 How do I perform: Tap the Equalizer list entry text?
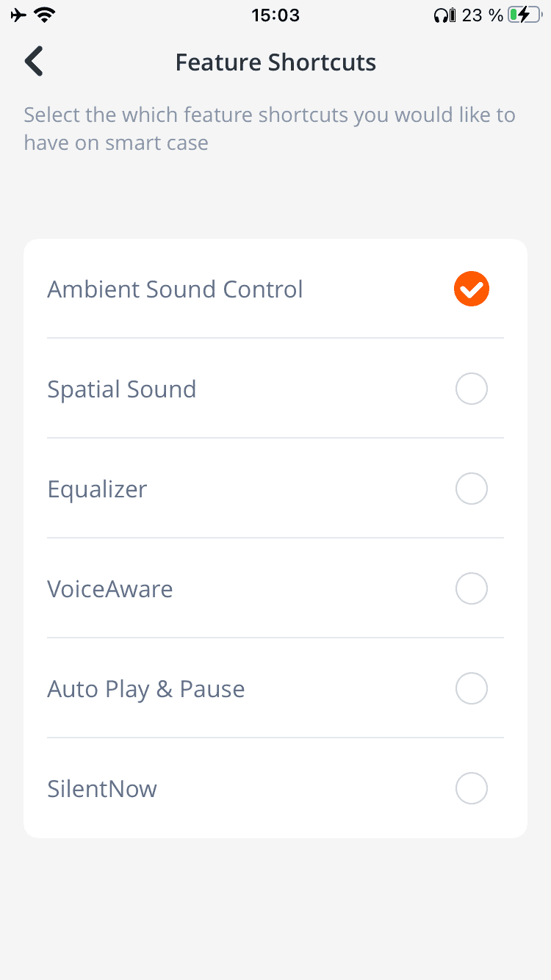coord(98,489)
